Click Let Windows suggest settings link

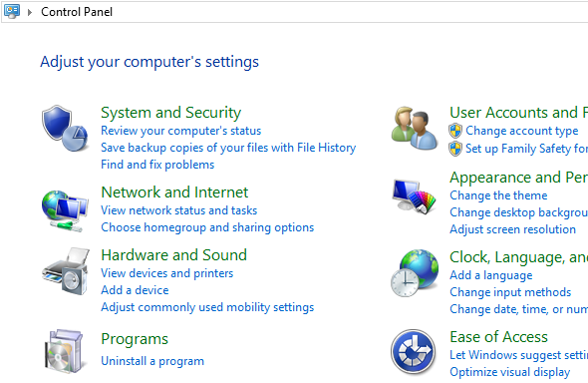[x=518, y=355]
